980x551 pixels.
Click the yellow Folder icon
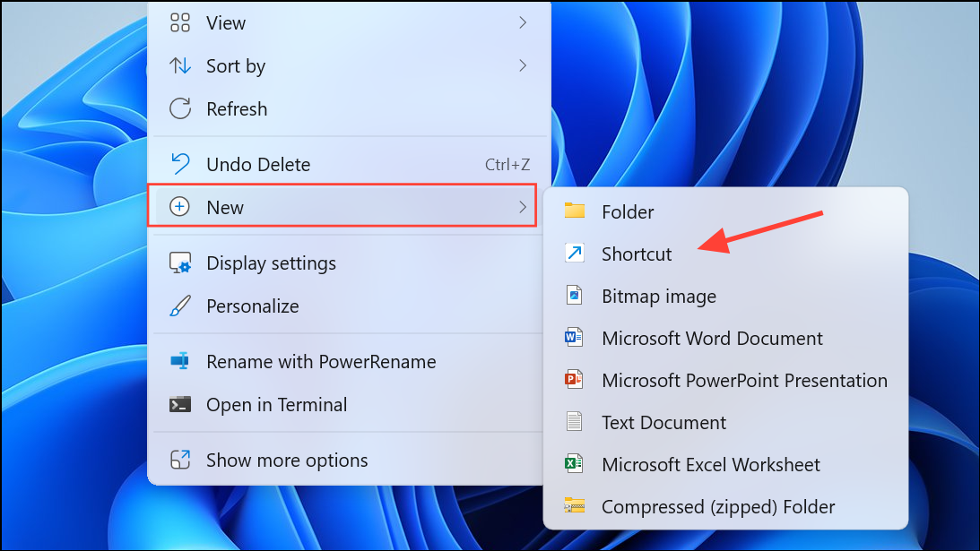577,211
